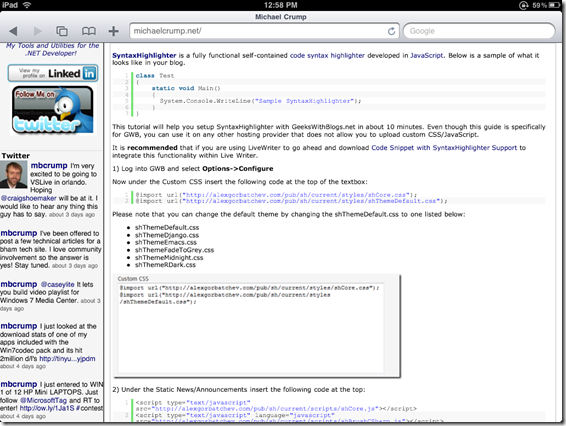Tap the Safari forward arrow
The width and height of the screenshot is (566, 426).
coord(37,31)
